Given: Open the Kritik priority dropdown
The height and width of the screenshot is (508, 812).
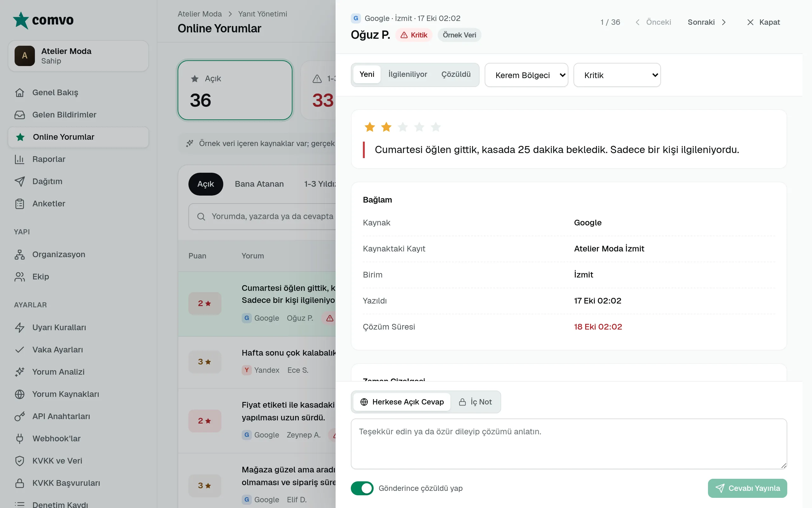Looking at the screenshot, I should coord(617,75).
